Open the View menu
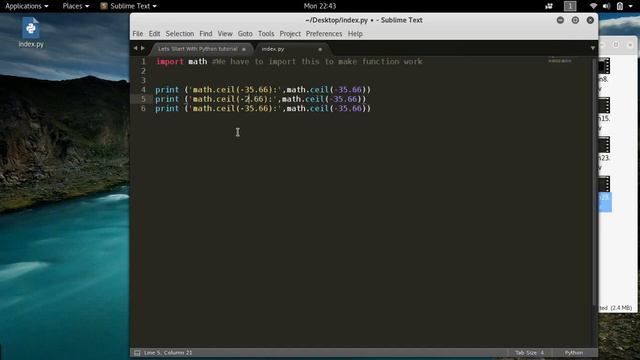 225,34
